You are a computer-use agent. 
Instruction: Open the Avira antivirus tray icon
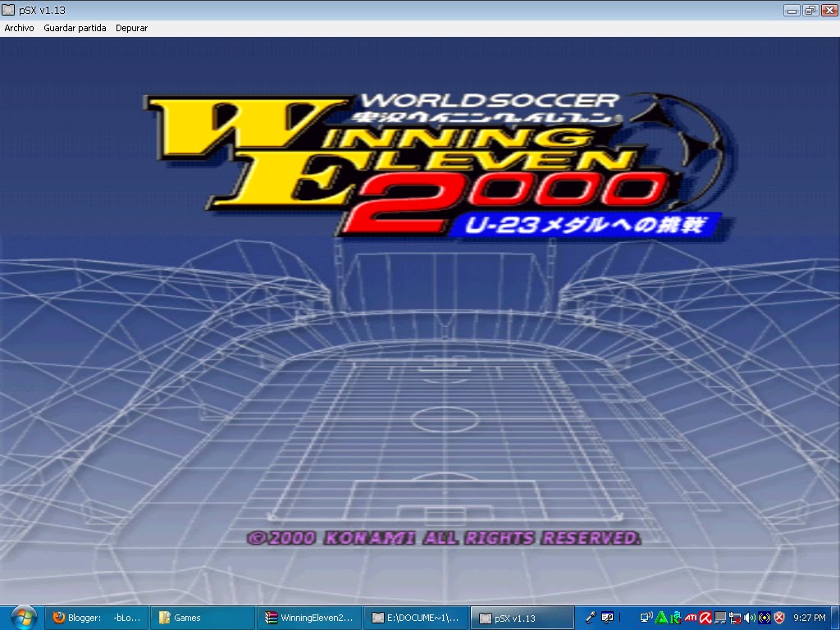[x=705, y=618]
